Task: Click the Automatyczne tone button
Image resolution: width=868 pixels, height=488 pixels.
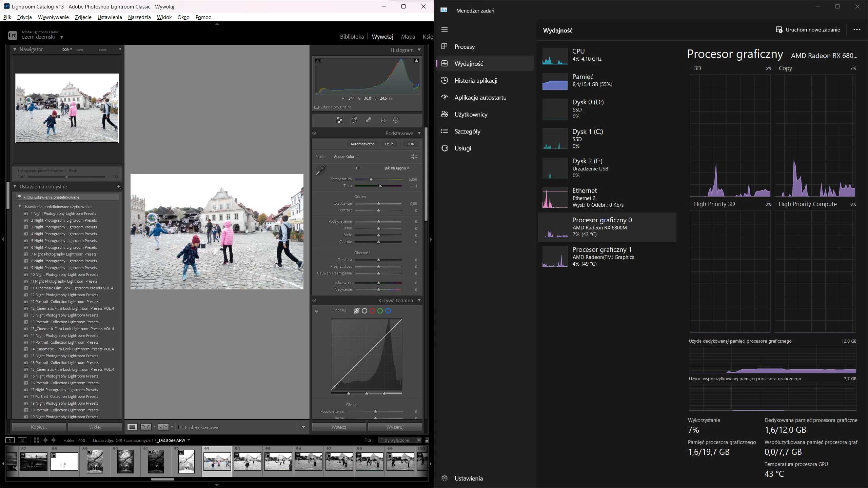Action: coord(362,144)
